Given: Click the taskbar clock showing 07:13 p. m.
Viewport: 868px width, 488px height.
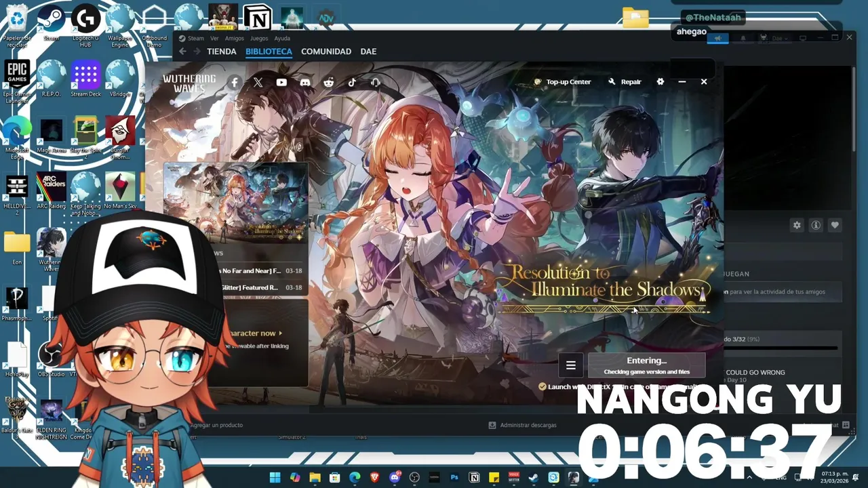Looking at the screenshot, I should [x=835, y=478].
